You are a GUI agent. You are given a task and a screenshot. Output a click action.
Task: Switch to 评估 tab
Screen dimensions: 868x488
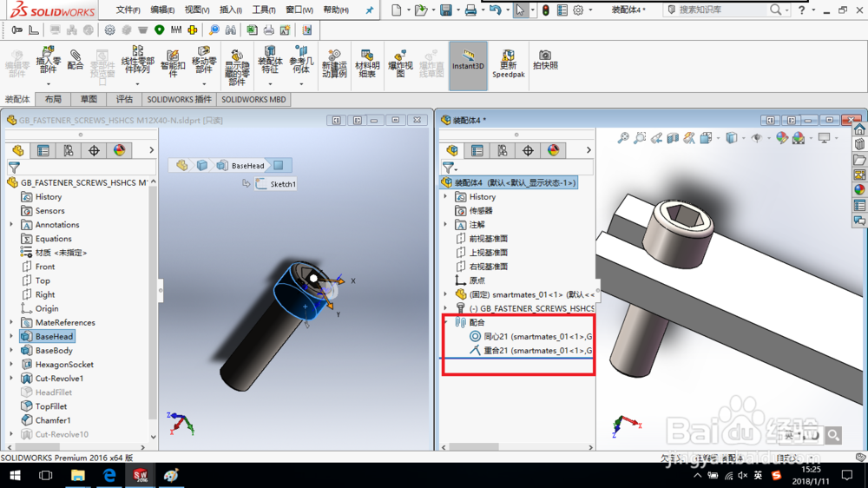(124, 100)
